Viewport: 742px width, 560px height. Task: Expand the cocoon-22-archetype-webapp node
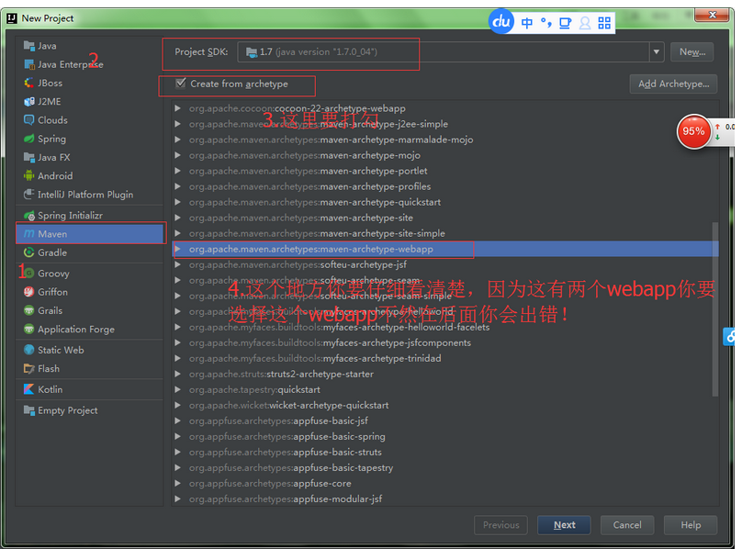pos(177,108)
